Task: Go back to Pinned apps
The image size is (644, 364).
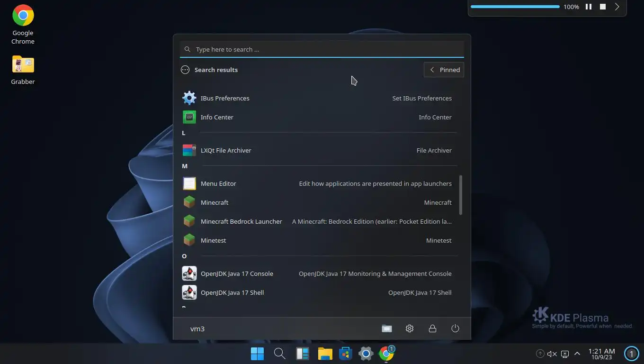Action: point(444,70)
